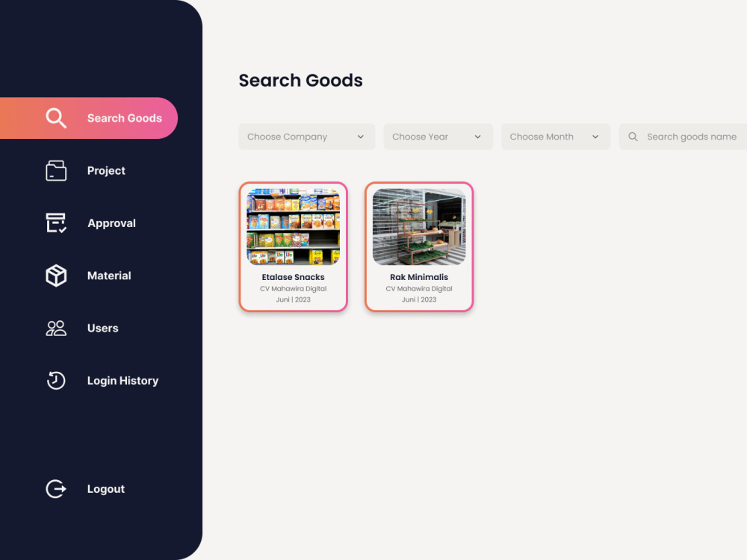The height and width of the screenshot is (560, 747).
Task: Click the Users people icon
Action: coord(56,328)
